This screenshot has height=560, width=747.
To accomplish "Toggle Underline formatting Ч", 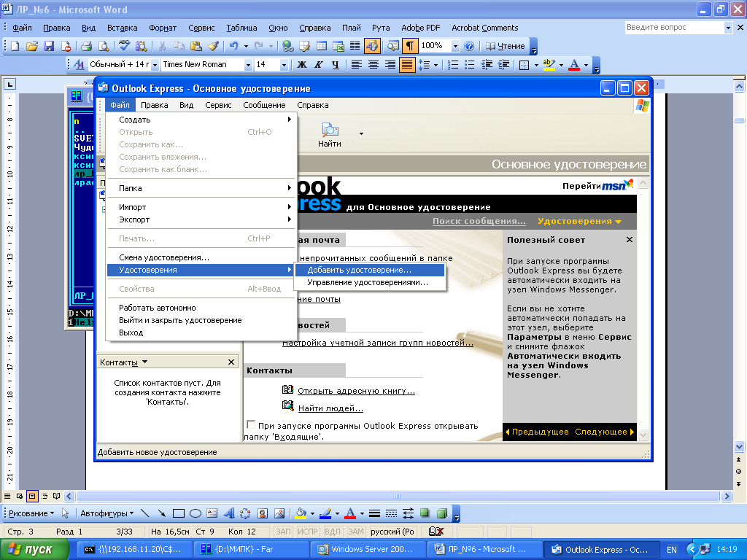I will coord(336,65).
